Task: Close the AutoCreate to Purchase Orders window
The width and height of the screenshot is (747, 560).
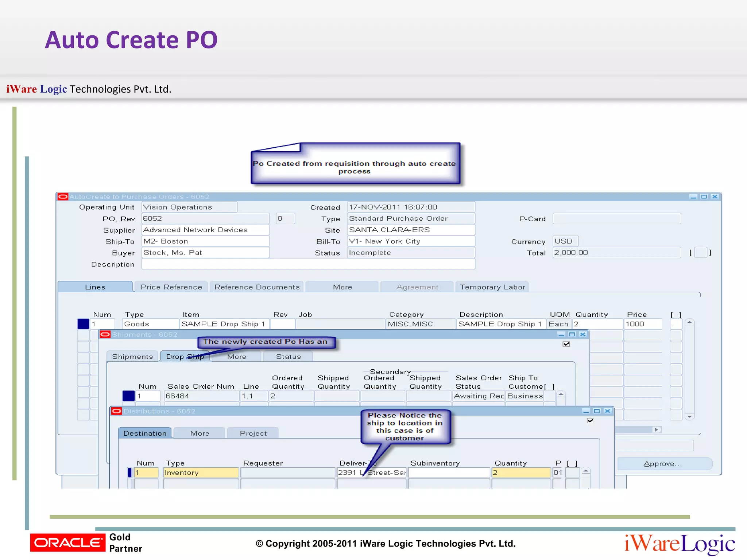Action: click(x=715, y=197)
